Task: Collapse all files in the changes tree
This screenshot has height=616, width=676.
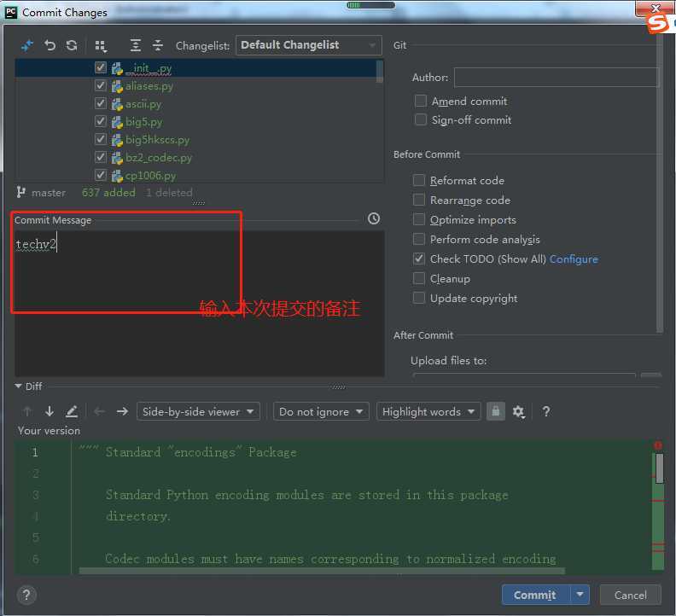Action: 158,45
